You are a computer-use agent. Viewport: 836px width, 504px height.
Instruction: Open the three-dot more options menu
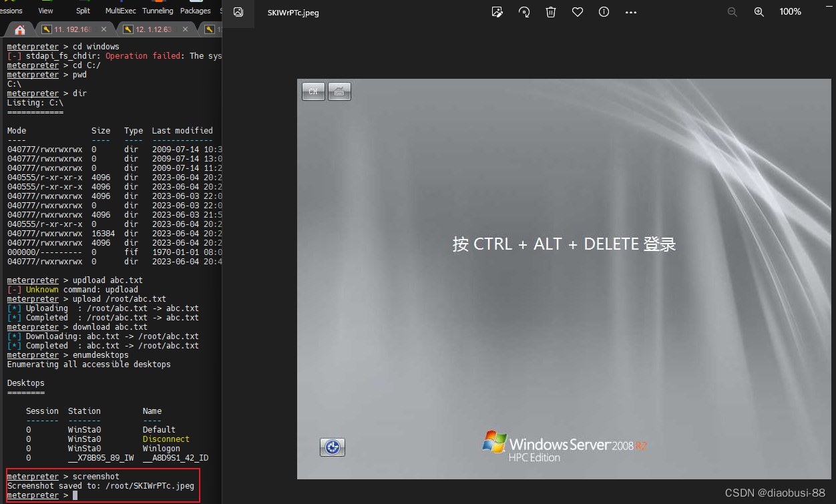631,12
